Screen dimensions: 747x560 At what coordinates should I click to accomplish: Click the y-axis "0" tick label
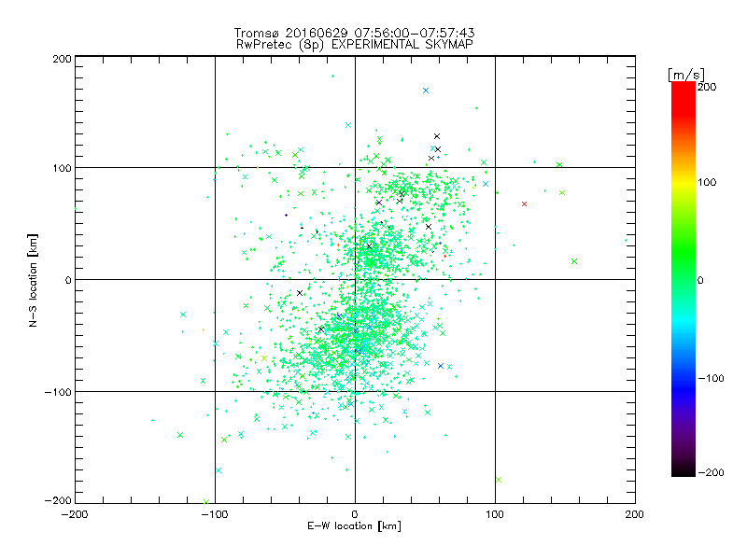coord(68,280)
